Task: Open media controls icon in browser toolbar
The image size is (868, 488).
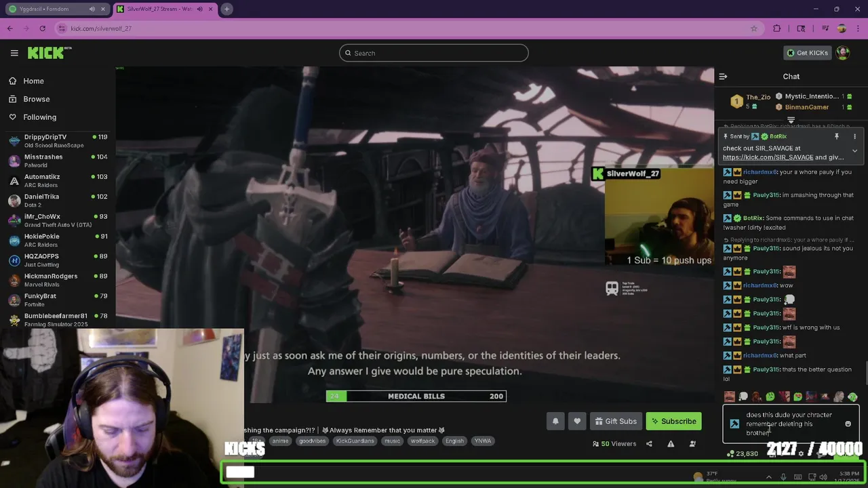Action: (825, 28)
